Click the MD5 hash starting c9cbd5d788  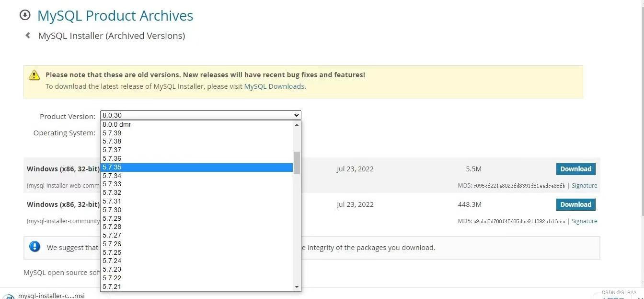click(519, 221)
